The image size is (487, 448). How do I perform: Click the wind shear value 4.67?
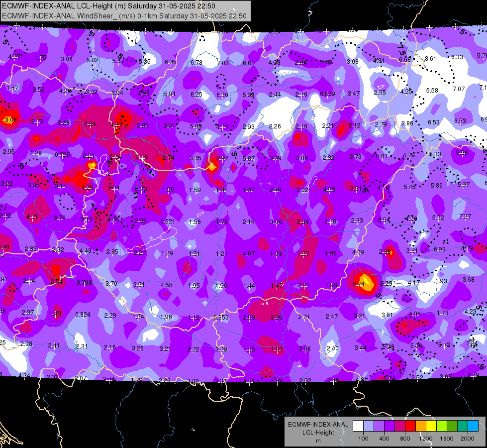pyautogui.click(x=116, y=125)
